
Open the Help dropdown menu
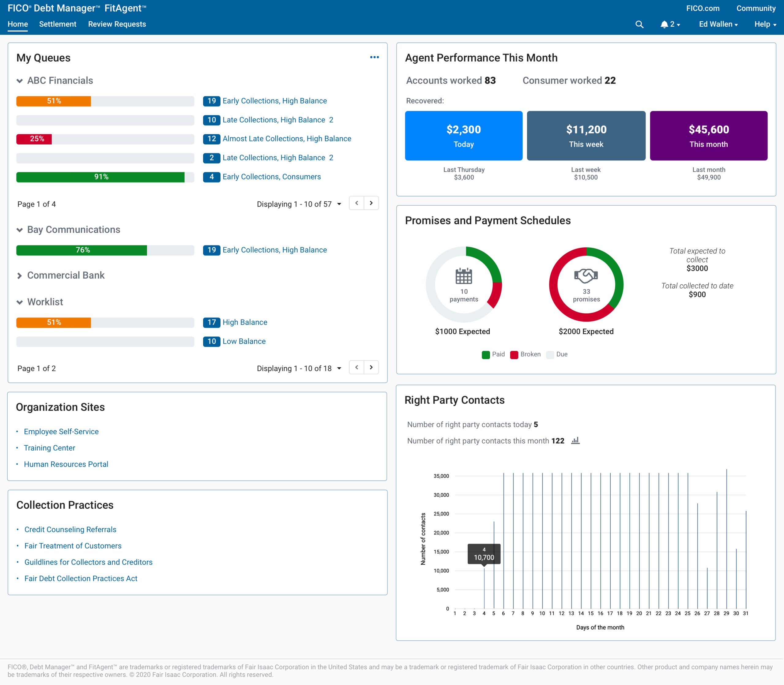click(765, 24)
